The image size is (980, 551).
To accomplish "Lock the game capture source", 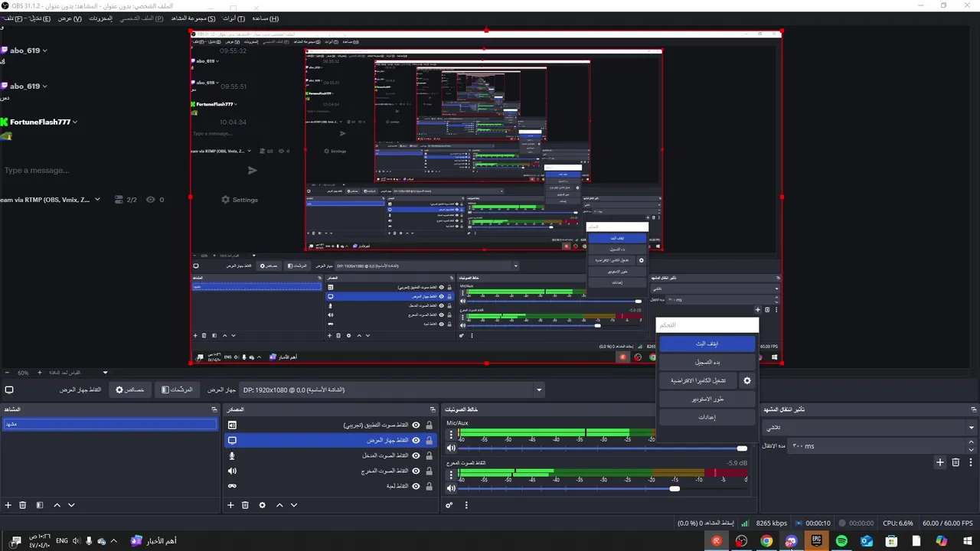I will [429, 486].
